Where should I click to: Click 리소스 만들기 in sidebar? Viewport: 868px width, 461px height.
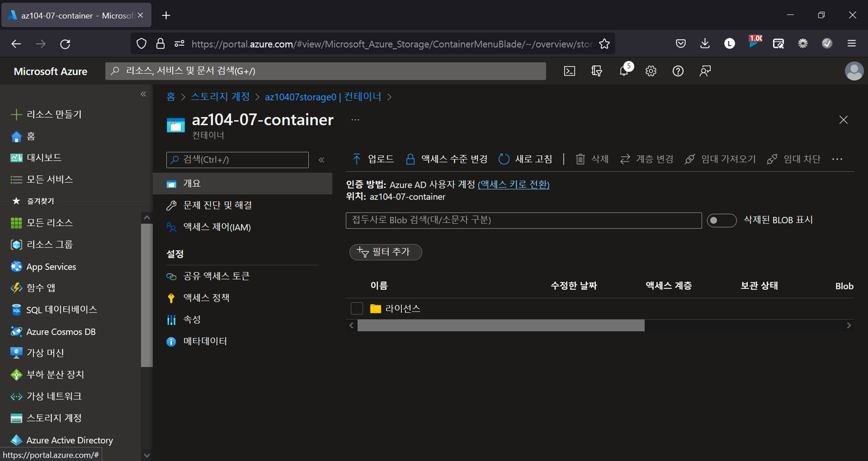coord(46,114)
